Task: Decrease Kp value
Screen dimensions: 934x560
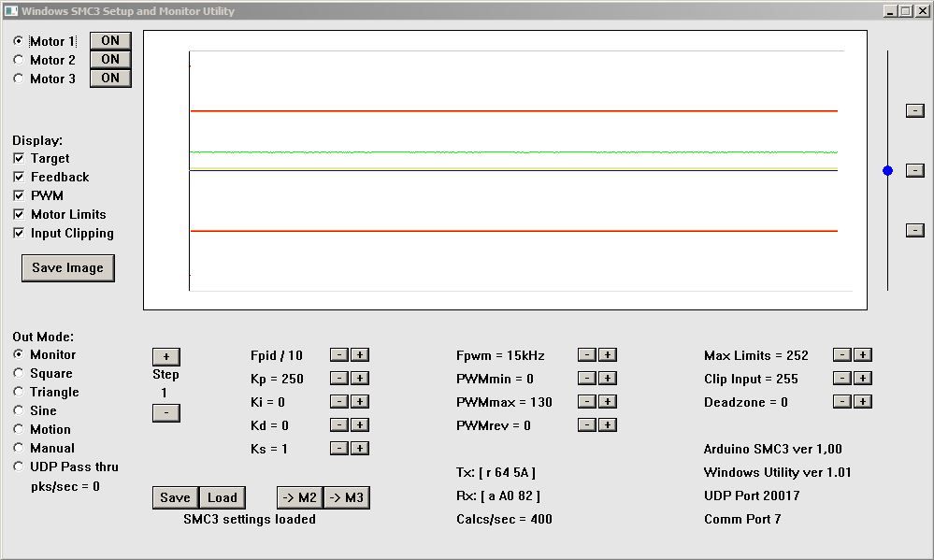Action: pos(339,378)
